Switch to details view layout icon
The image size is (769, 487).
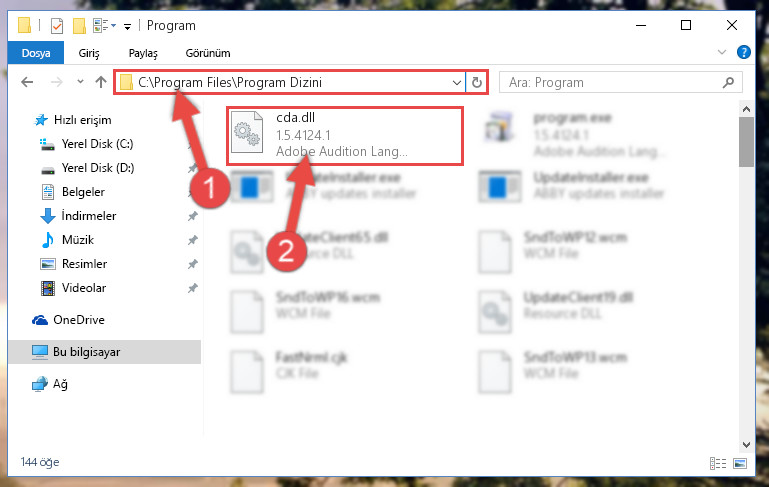click(718, 463)
